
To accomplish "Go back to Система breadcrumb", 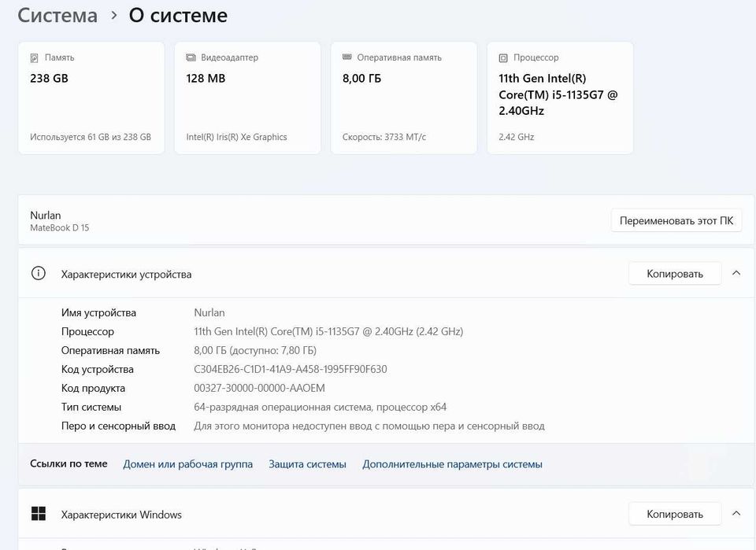I will pyautogui.click(x=57, y=15).
